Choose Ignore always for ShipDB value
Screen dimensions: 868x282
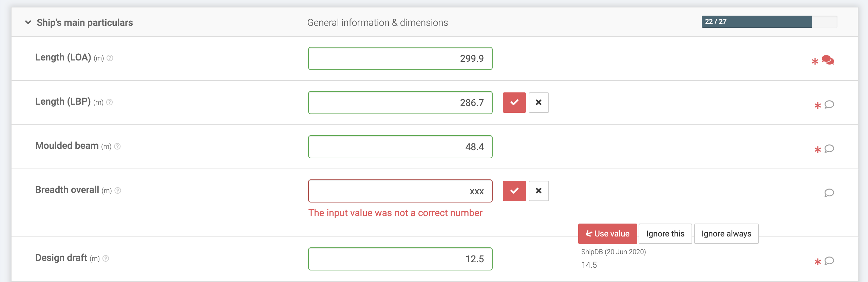tap(726, 234)
